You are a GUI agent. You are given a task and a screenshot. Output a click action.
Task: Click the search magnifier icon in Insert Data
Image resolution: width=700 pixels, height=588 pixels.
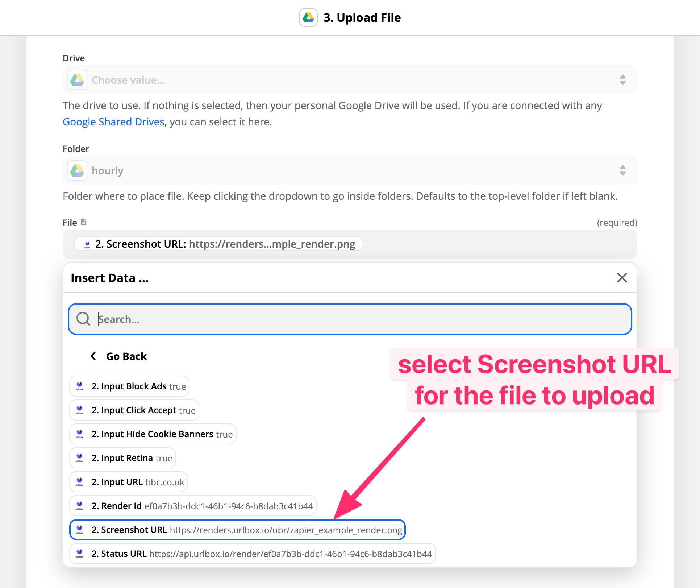tap(83, 319)
